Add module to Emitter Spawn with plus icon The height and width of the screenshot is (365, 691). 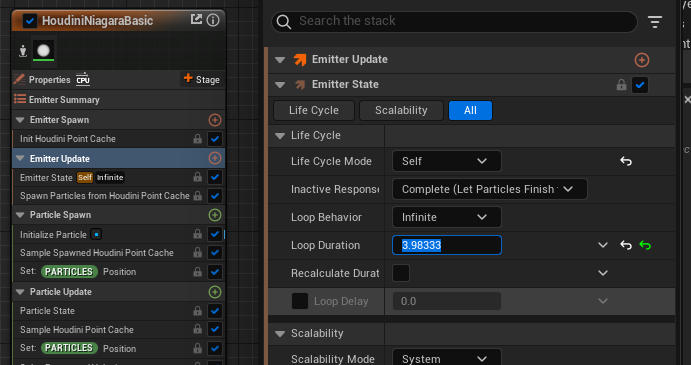pos(215,120)
